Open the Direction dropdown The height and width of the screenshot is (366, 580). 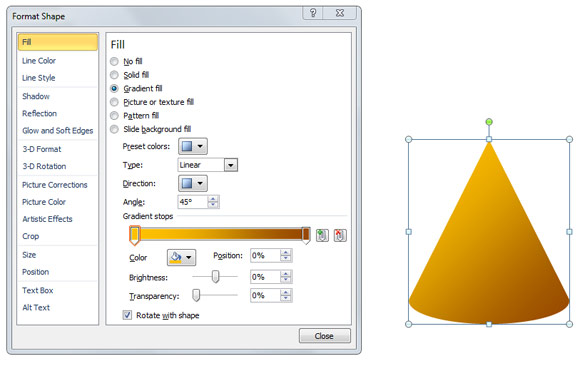[x=193, y=183]
